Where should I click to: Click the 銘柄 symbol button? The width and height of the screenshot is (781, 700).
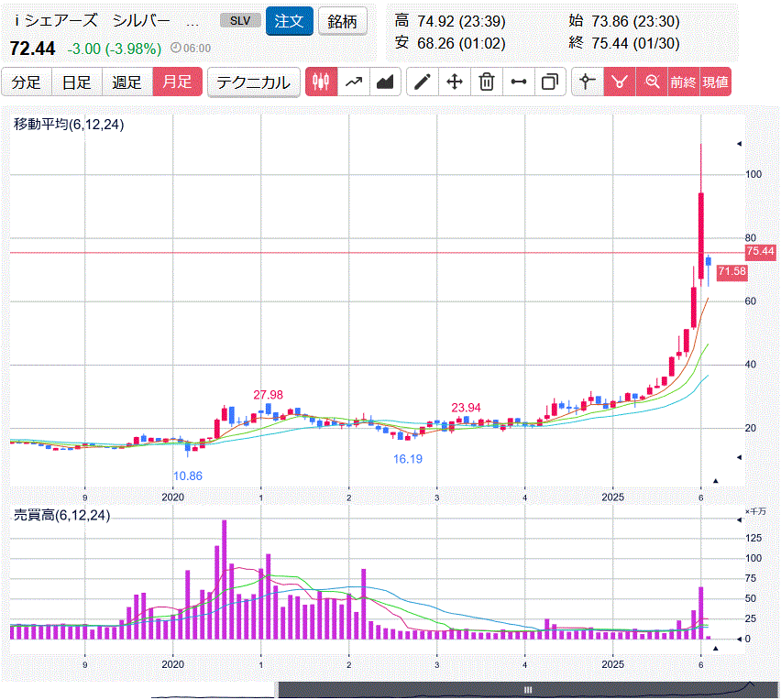point(343,21)
